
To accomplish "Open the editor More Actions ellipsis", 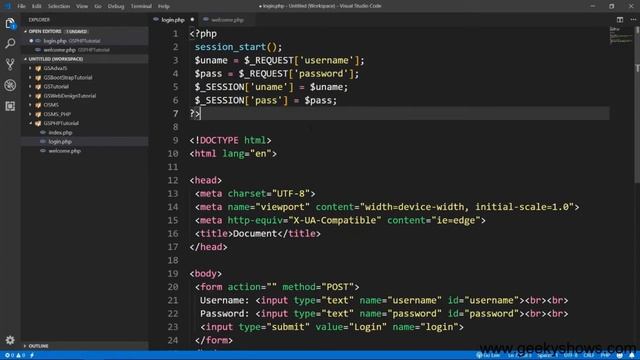I will 633,20.
